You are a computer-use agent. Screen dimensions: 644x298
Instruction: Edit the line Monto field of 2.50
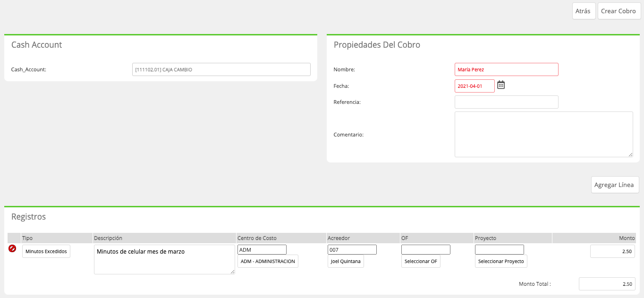coord(613,251)
